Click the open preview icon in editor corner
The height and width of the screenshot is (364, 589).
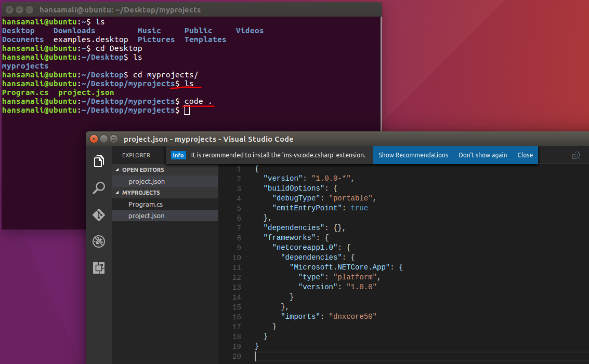pyautogui.click(x=576, y=155)
